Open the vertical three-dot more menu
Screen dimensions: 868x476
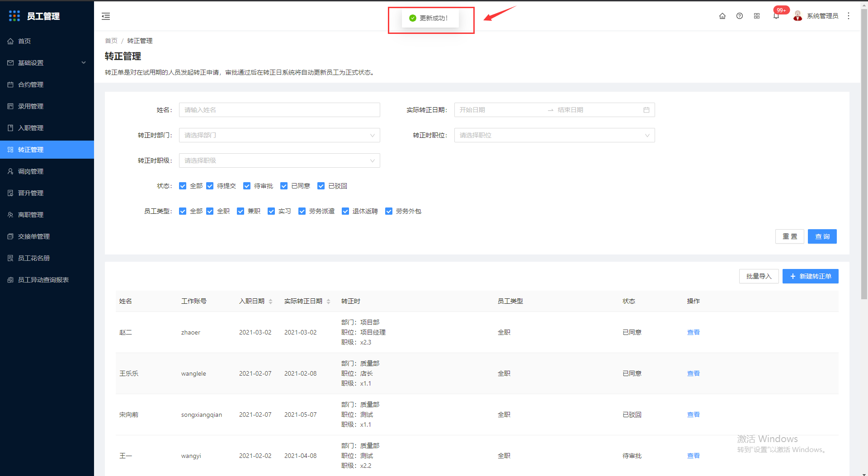849,16
